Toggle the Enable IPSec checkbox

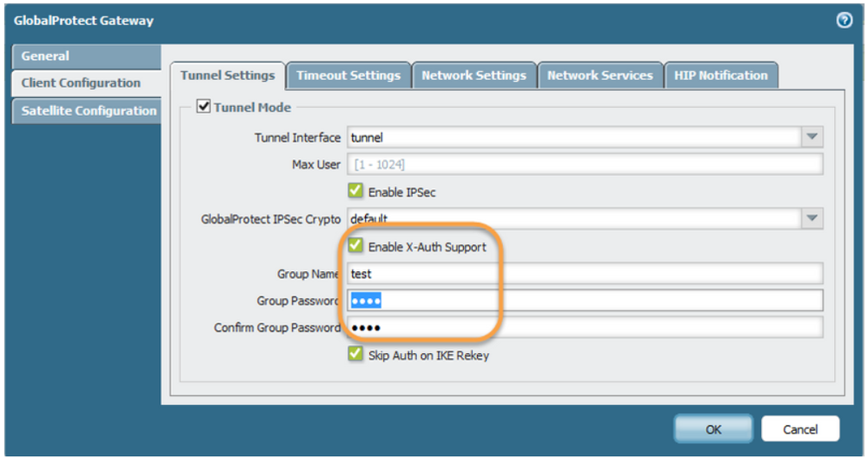click(x=355, y=191)
